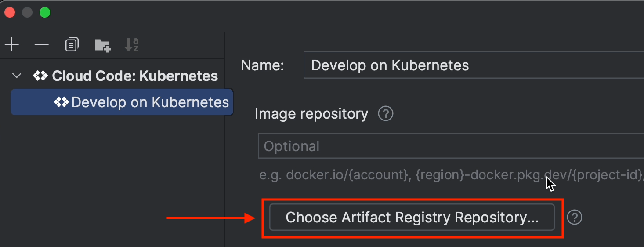Select the Cloud Code: Kubernetes tree node
Image resolution: width=644 pixels, height=247 pixels.
[x=135, y=76]
